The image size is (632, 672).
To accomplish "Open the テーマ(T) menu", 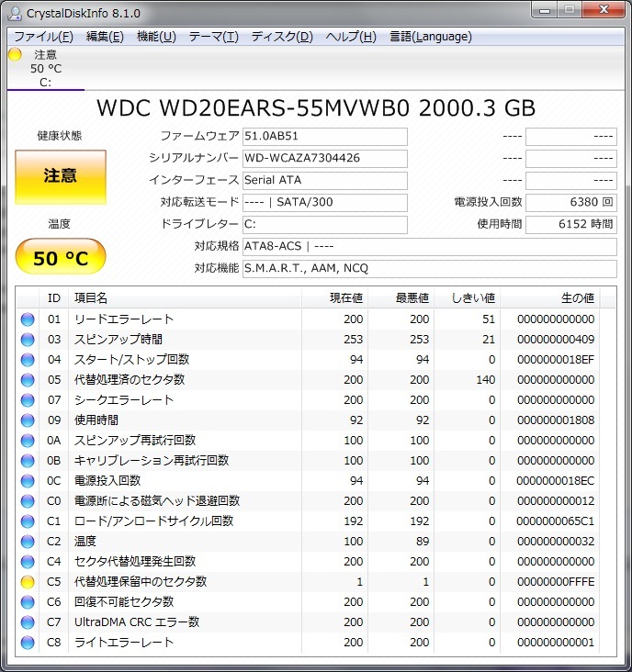I will coord(213,37).
